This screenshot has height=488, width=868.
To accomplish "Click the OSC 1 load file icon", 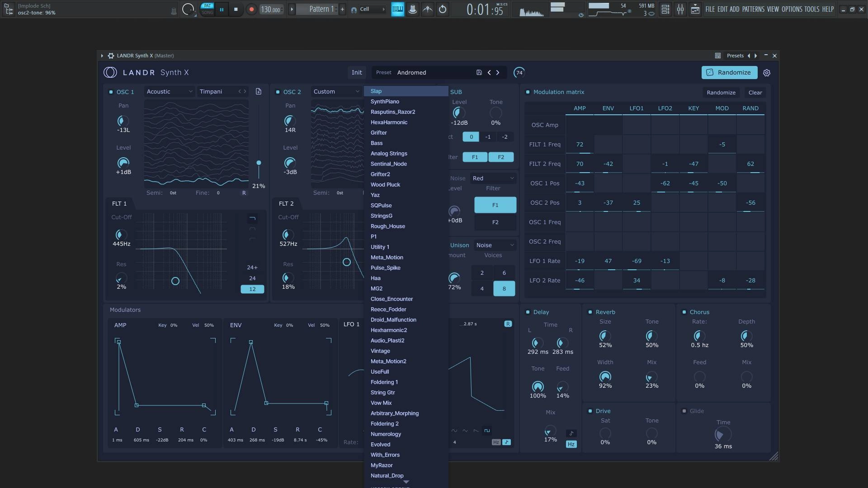I will 259,91.
